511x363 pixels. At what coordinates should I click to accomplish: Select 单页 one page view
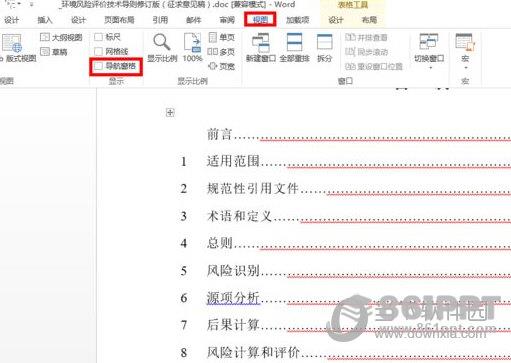tap(222, 37)
